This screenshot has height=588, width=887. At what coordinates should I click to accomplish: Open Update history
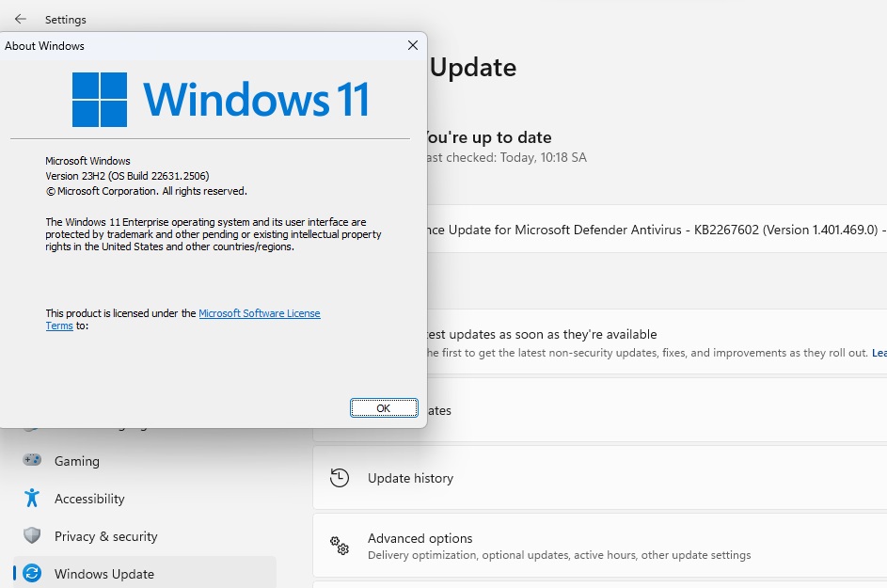tap(599, 478)
